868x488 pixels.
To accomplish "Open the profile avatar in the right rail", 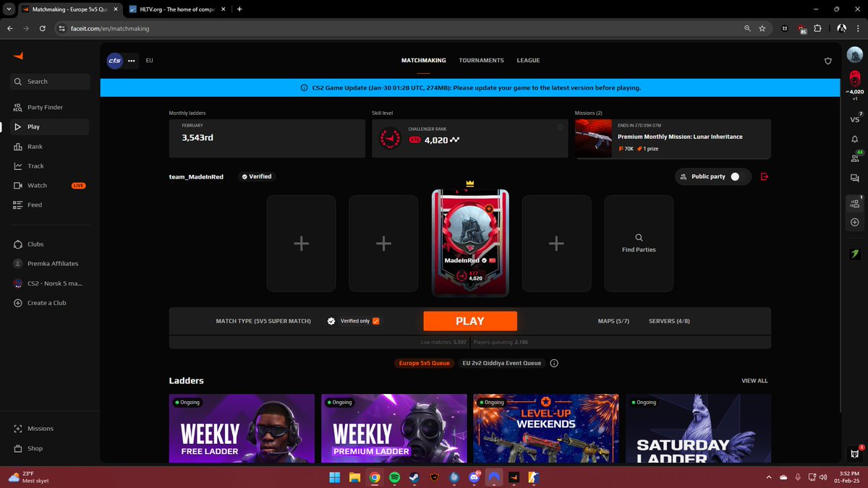I will click(x=854, y=55).
